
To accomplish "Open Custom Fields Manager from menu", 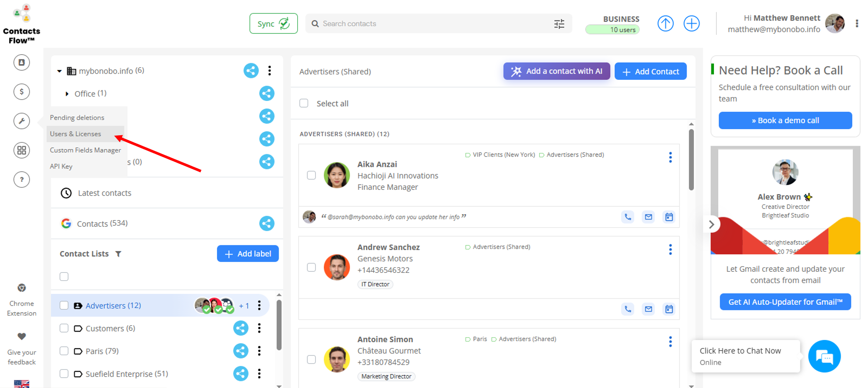I will pos(85,150).
